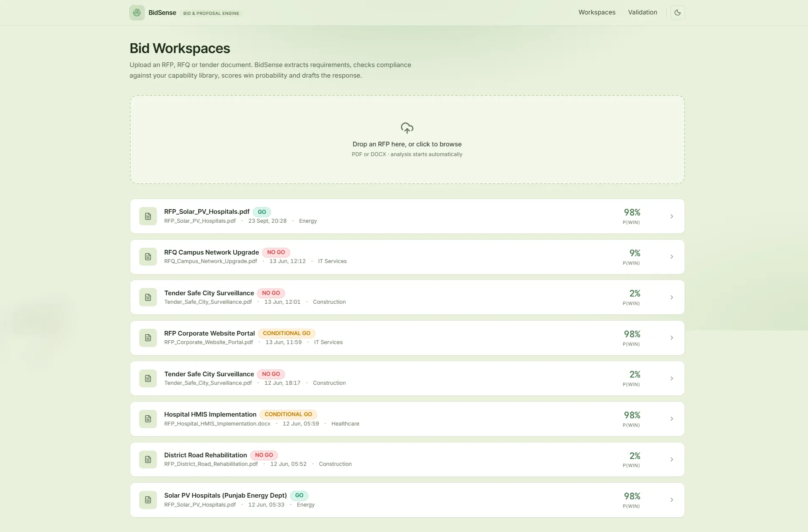Click the CONDITIONAL GO badge on Hospital HMIS Implementation
This screenshot has width=808, height=532.
click(288, 414)
